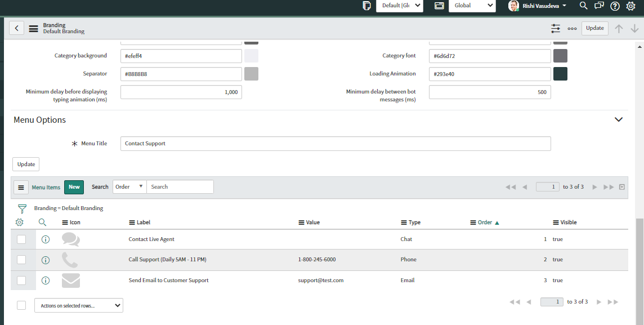Click the application scope picker icon

coord(439,6)
